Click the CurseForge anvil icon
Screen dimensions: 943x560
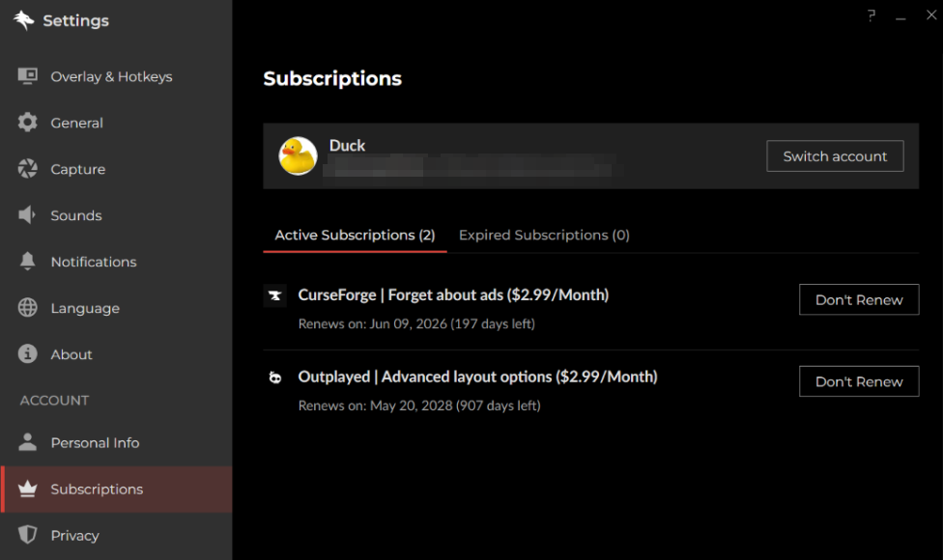[274, 295]
